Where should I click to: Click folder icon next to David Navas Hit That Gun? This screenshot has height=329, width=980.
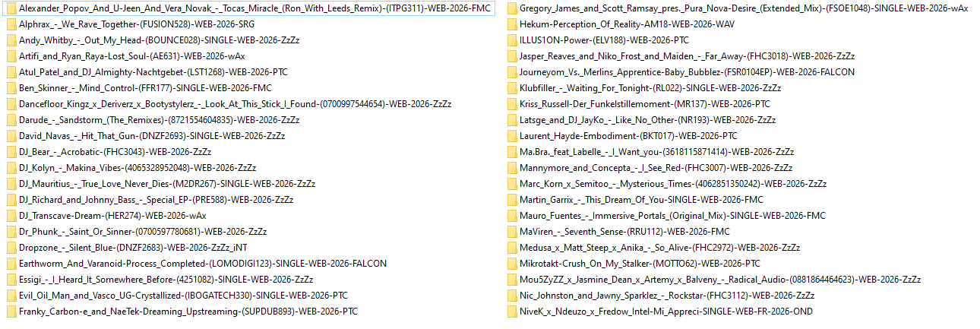pos(11,136)
